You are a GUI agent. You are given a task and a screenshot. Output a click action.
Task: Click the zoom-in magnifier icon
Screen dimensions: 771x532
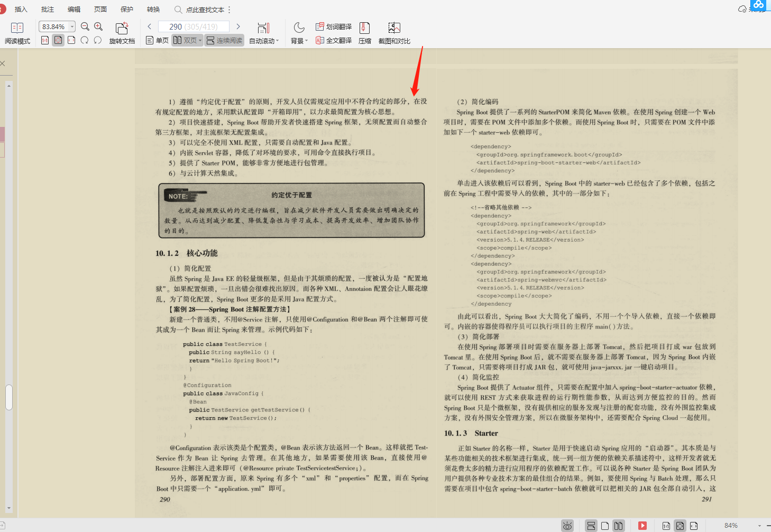point(98,26)
